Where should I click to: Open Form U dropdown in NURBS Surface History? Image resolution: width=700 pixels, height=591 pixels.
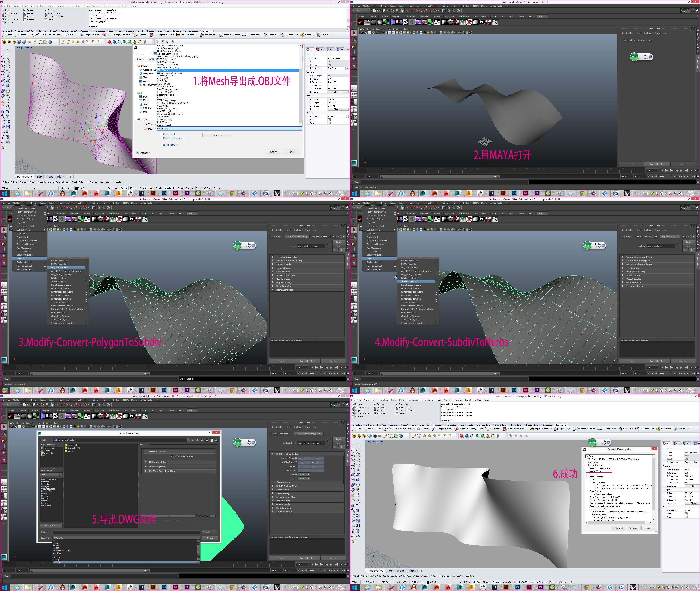(304, 474)
